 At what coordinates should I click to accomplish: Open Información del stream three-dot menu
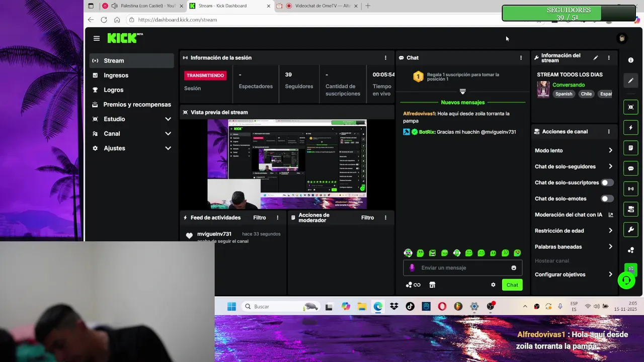pos(609,58)
